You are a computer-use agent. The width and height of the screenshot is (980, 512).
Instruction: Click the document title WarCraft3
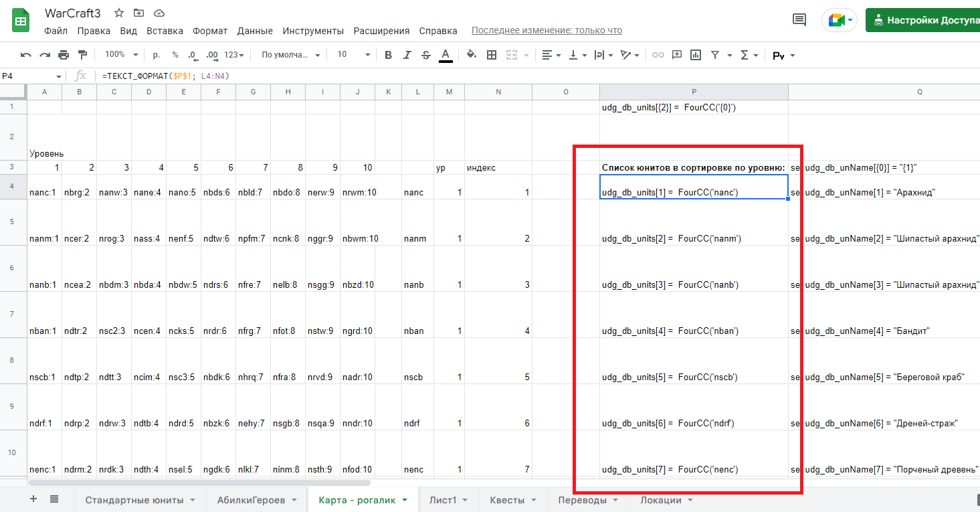point(74,13)
